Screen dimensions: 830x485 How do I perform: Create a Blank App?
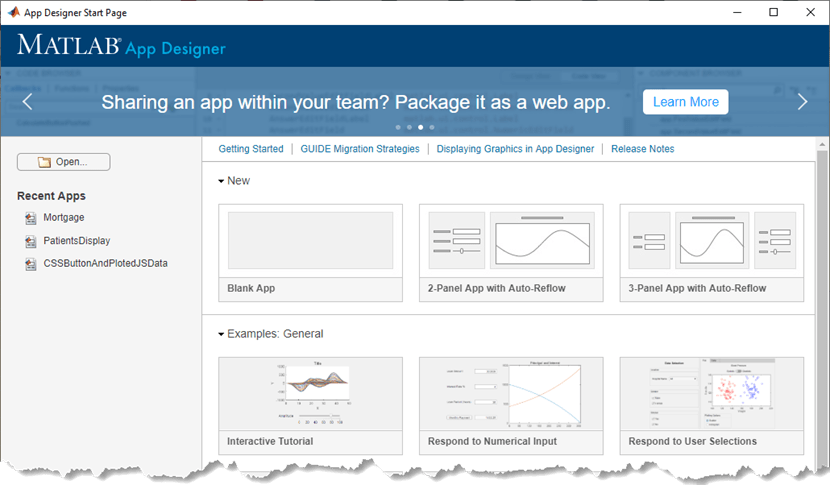(x=310, y=253)
